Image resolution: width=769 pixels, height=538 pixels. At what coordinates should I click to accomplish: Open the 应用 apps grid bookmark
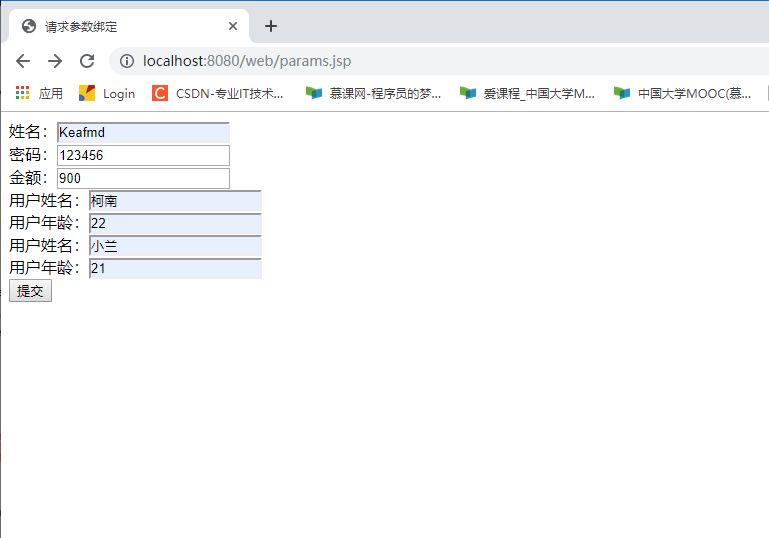point(39,93)
